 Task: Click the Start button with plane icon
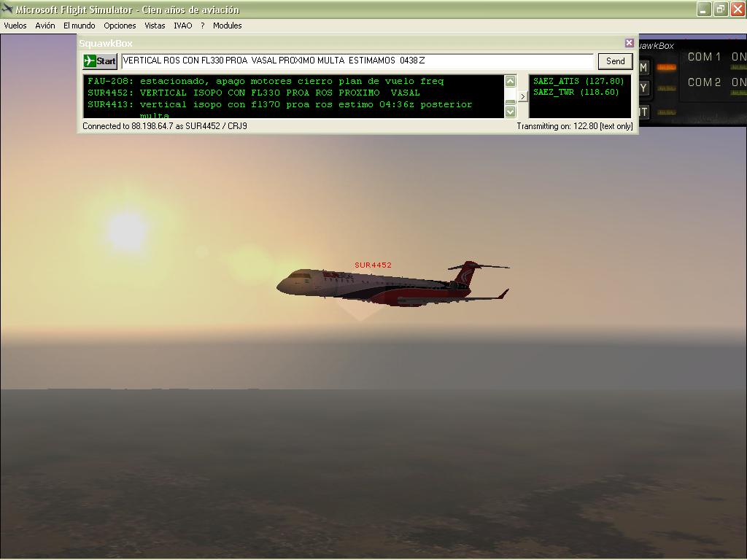click(x=99, y=61)
